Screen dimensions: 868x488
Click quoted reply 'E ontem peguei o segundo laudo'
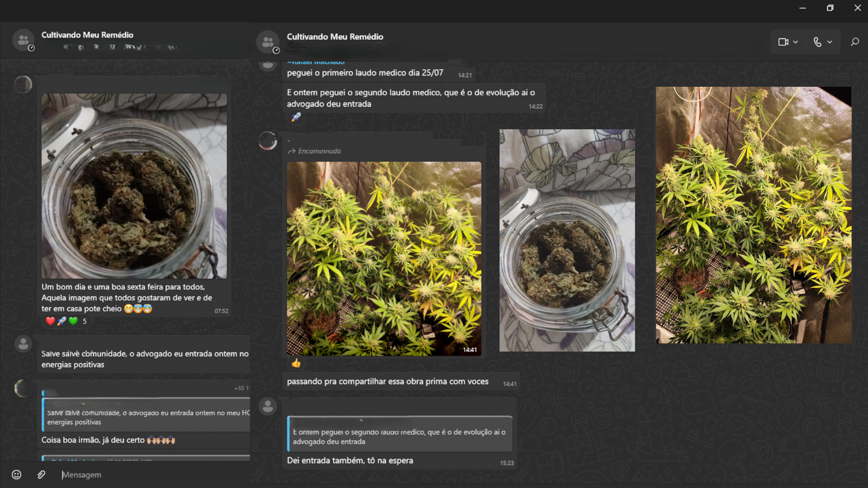point(400,435)
